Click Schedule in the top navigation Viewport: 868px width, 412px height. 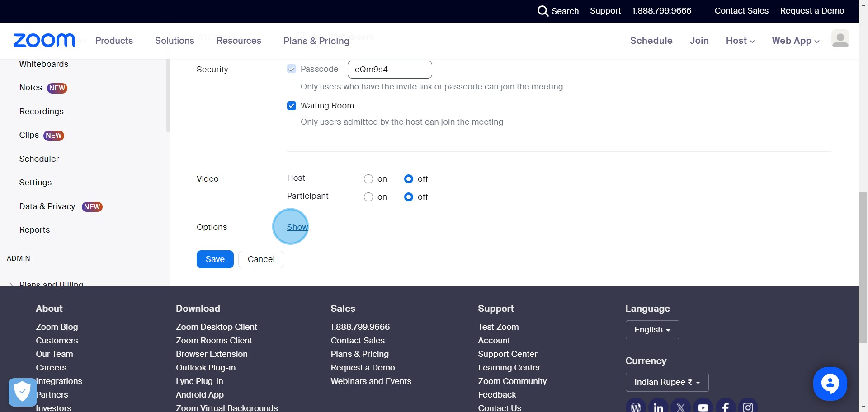[651, 41]
